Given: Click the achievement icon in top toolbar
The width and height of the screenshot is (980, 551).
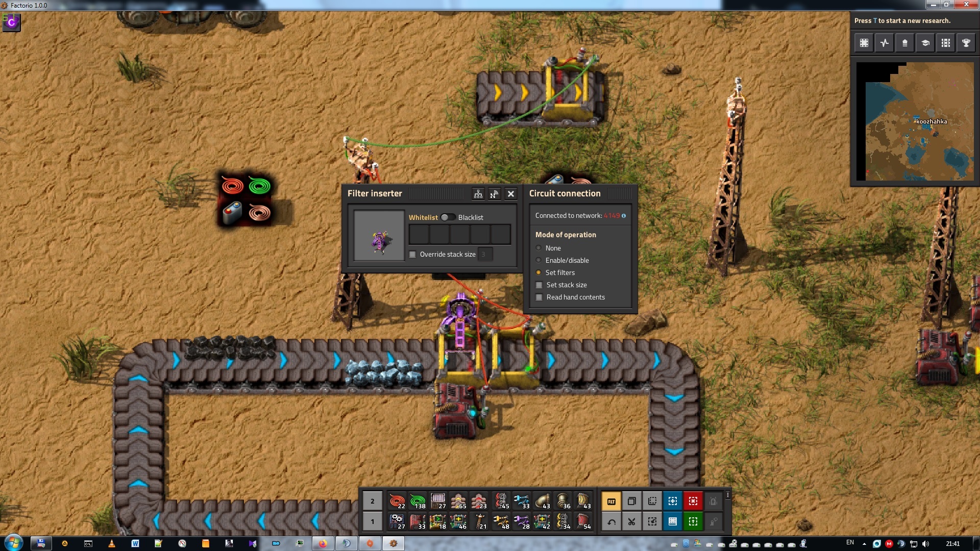Looking at the screenshot, I should pos(967,43).
